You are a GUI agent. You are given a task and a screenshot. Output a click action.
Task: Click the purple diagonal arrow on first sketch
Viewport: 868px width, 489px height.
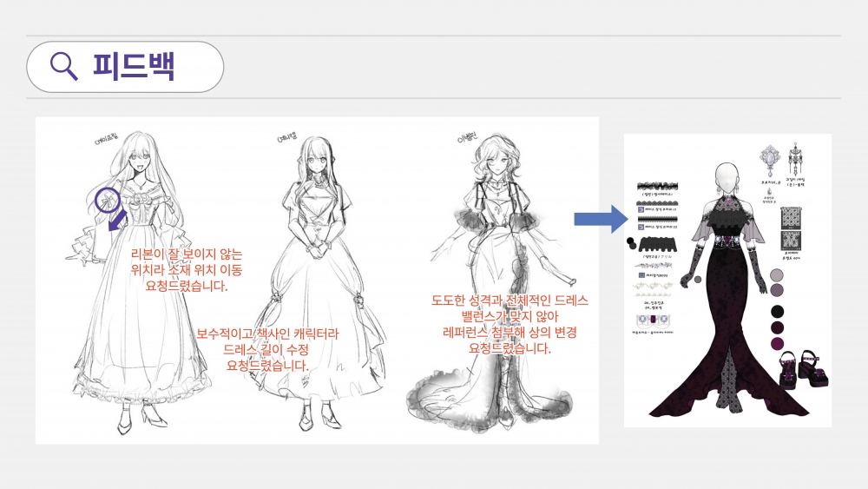click(115, 224)
